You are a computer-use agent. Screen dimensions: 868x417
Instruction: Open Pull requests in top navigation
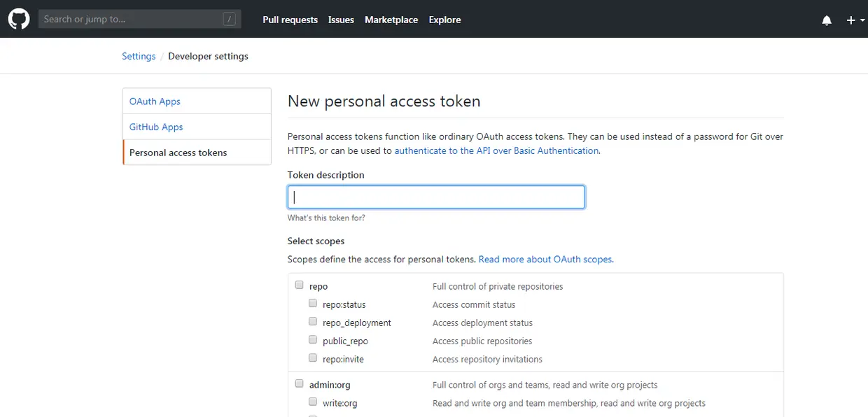click(290, 20)
